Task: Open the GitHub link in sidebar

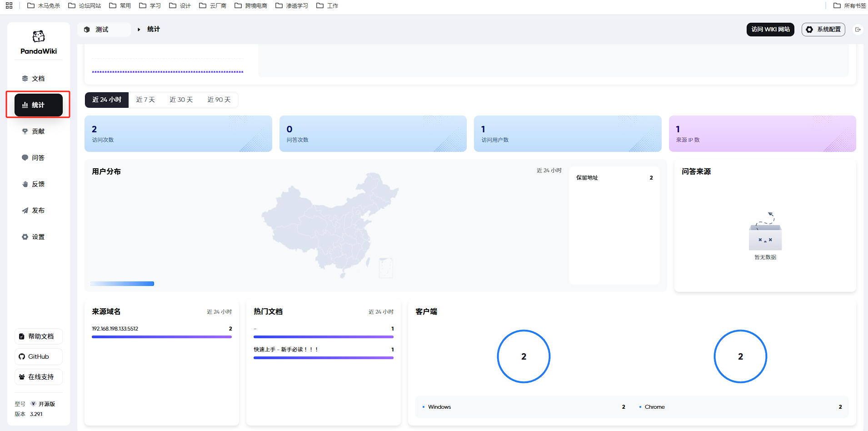Action: (x=39, y=356)
